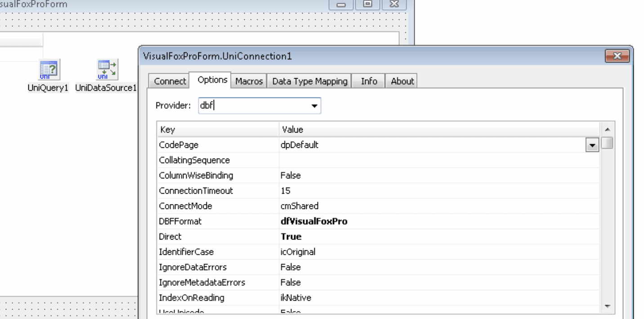Viewport: 644px width, 319px height.
Task: Click the scroll up arrow of the options list
Action: coord(608,129)
